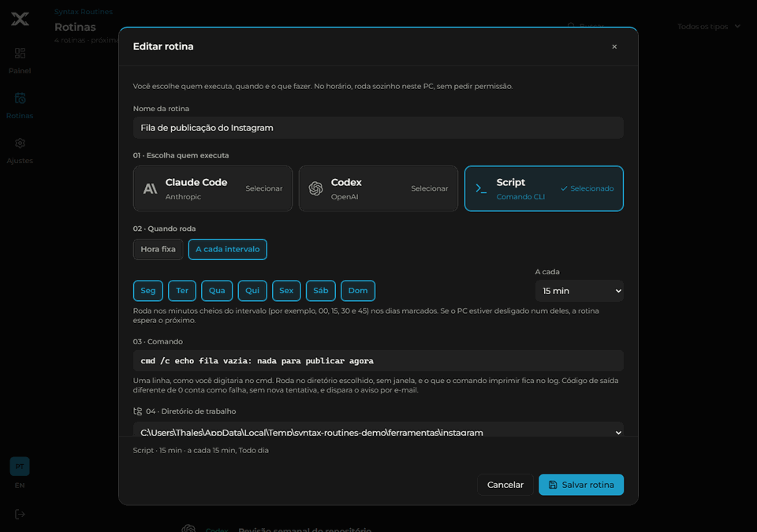
Task: Toggle the Qua day chip
Action: pyautogui.click(x=217, y=291)
